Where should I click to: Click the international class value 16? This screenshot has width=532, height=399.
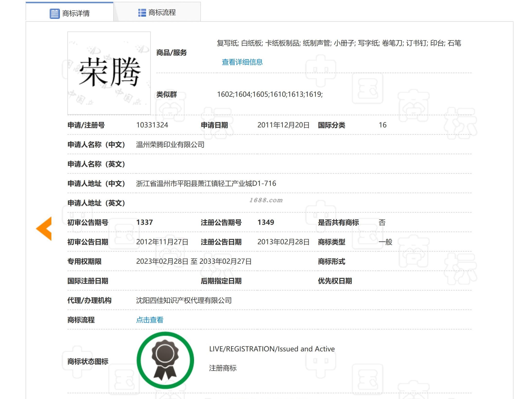coord(383,125)
